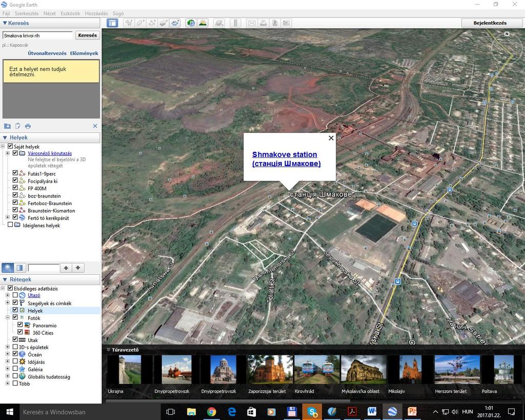Open the Kirovhrád tour thumbnail
The width and height of the screenshot is (525, 420).
click(x=317, y=369)
